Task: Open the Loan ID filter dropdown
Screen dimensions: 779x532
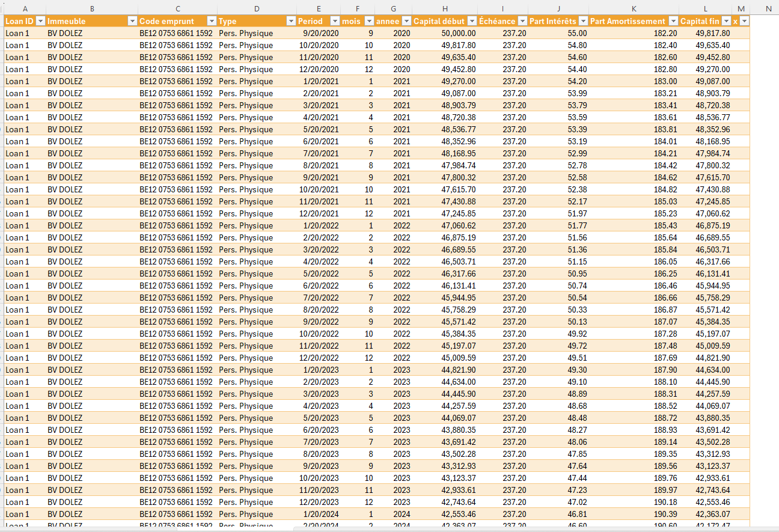Action: pyautogui.click(x=40, y=21)
